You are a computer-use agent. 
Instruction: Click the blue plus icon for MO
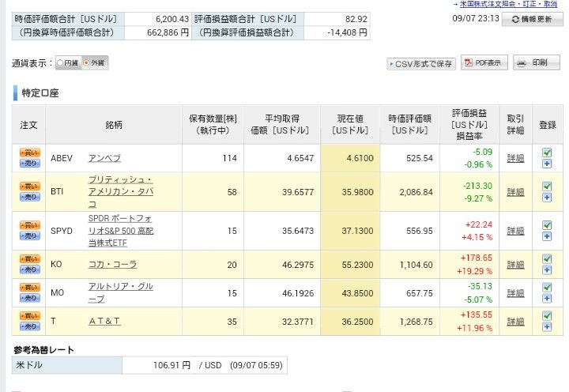point(547,299)
